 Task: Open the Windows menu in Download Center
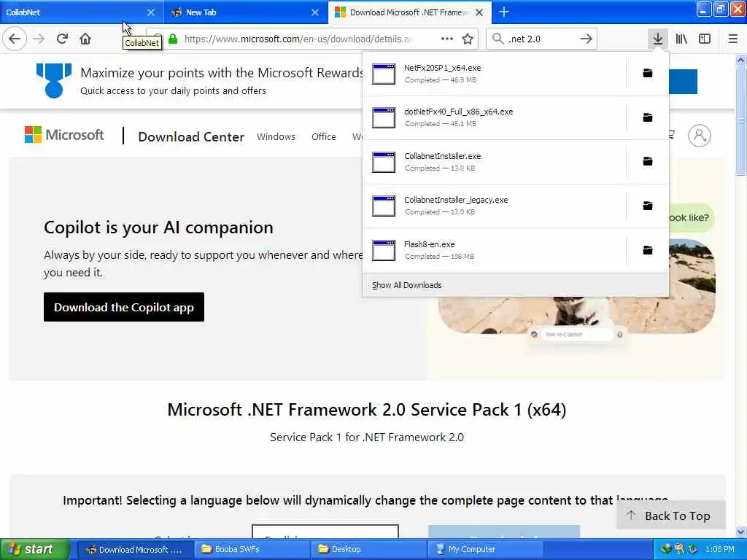[276, 136]
